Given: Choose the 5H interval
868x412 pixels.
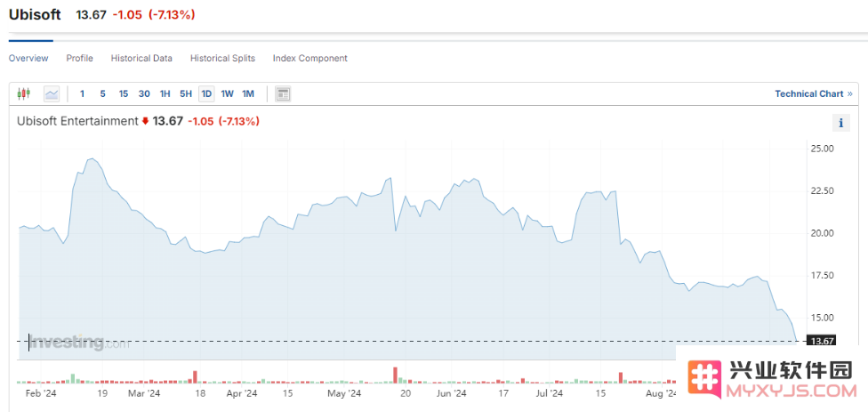Looking at the screenshot, I should tap(186, 94).
